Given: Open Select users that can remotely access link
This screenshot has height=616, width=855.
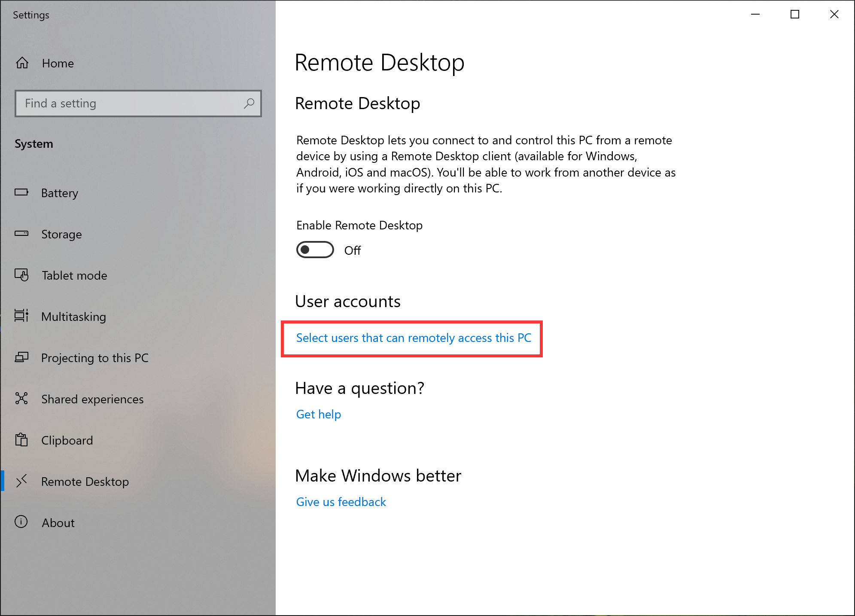Looking at the screenshot, I should (x=414, y=338).
